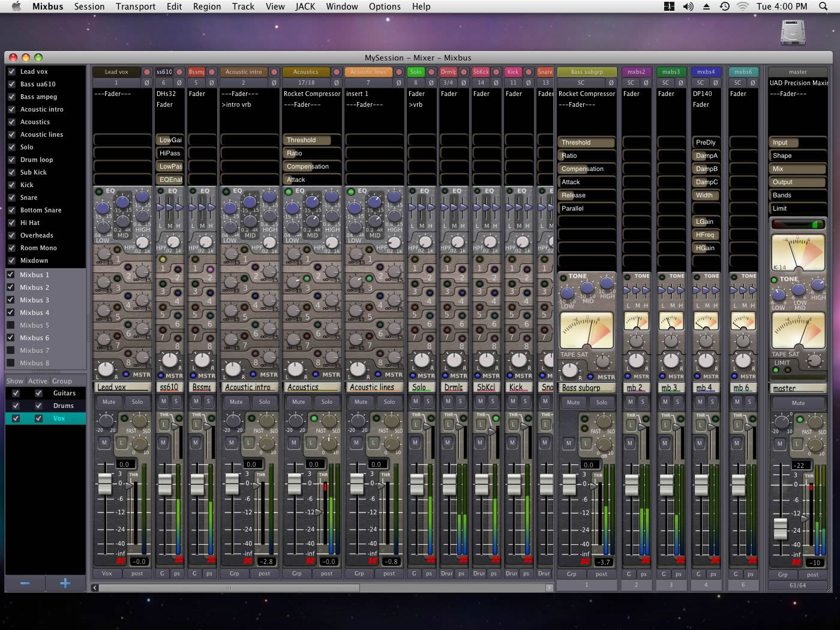The height and width of the screenshot is (630, 840).
Task: Uncheck the Lead vox strip visibility checkbox
Action: pos(11,71)
